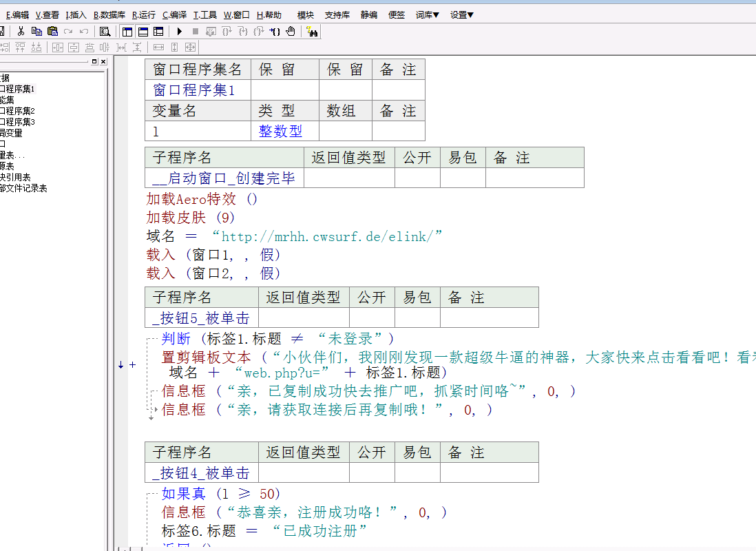Click the Cut scissors icon in toolbar
This screenshot has height=551, width=756.
(x=21, y=31)
